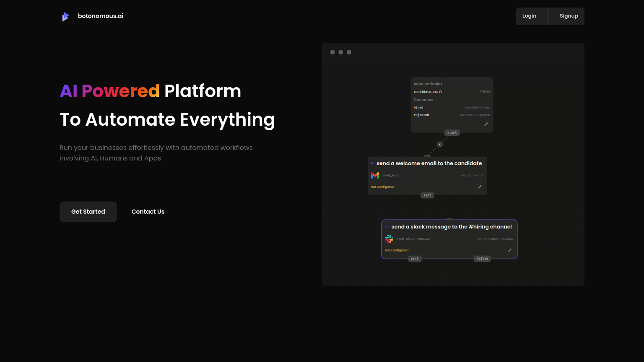The height and width of the screenshot is (362, 644).
Task: Open the wrench settings on Input Variables node
Action: (x=486, y=124)
